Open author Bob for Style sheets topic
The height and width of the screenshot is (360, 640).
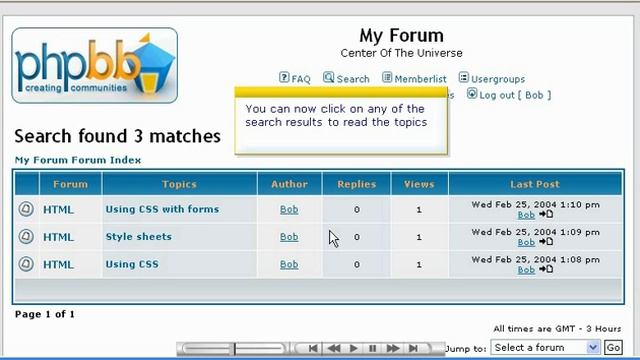(289, 237)
